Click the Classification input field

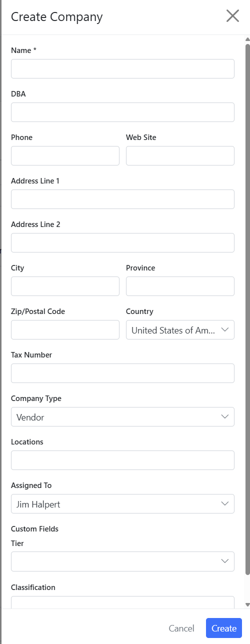[x=122, y=602]
